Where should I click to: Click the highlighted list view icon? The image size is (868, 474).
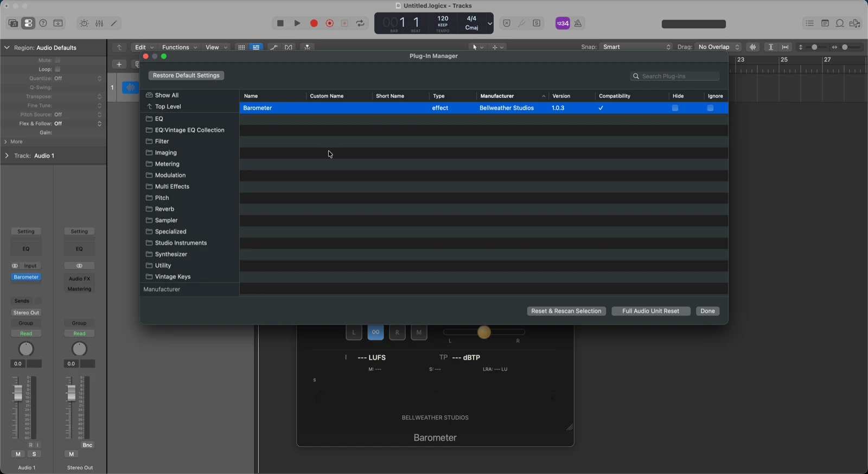[256, 47]
